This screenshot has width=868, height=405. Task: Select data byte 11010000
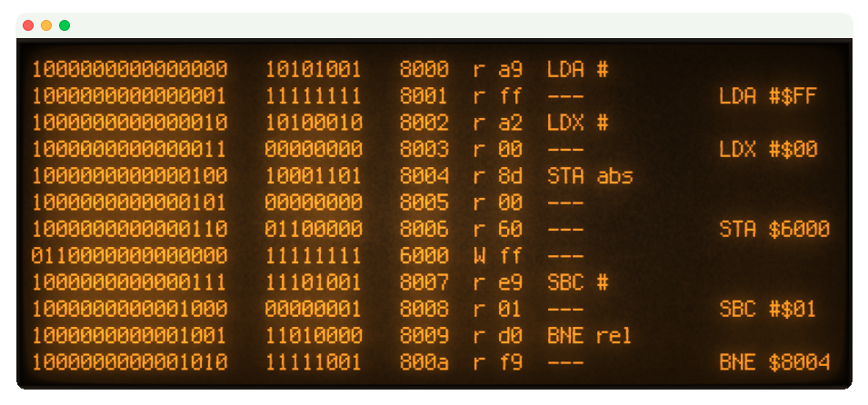tap(314, 336)
